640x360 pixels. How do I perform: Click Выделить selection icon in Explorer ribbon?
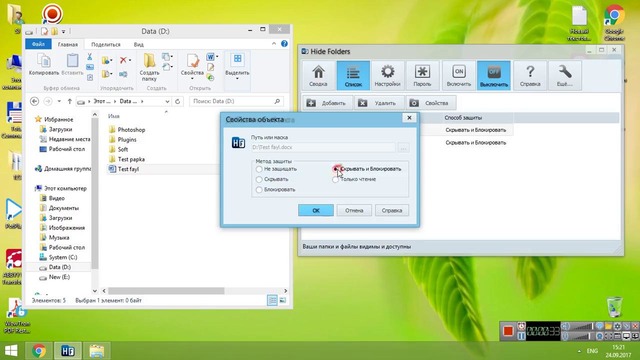point(237,66)
